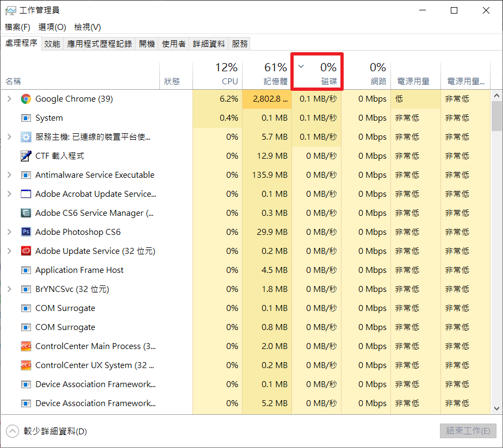
Task: Sort by the 電源用量 column header
Action: (x=416, y=74)
